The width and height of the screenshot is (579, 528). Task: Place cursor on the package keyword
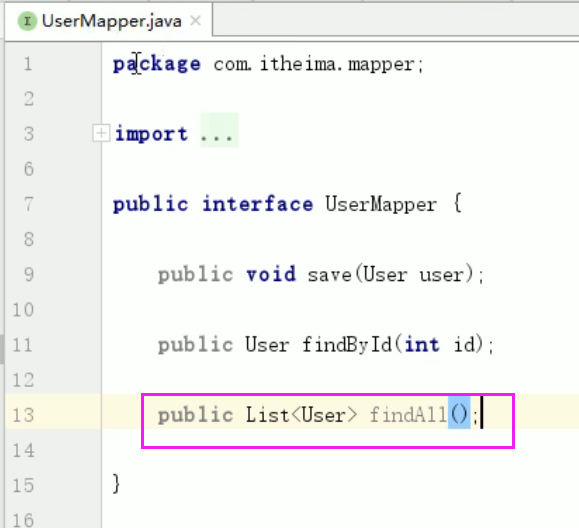tap(157, 65)
